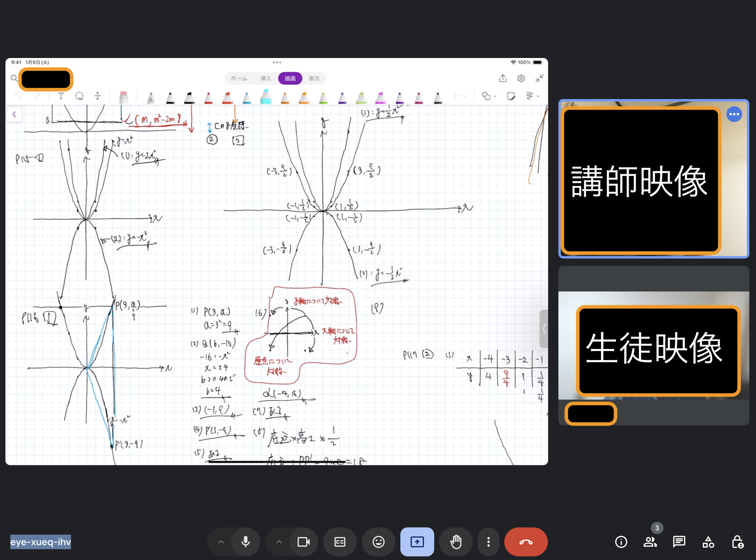Open the in-call chat panel

click(x=679, y=542)
